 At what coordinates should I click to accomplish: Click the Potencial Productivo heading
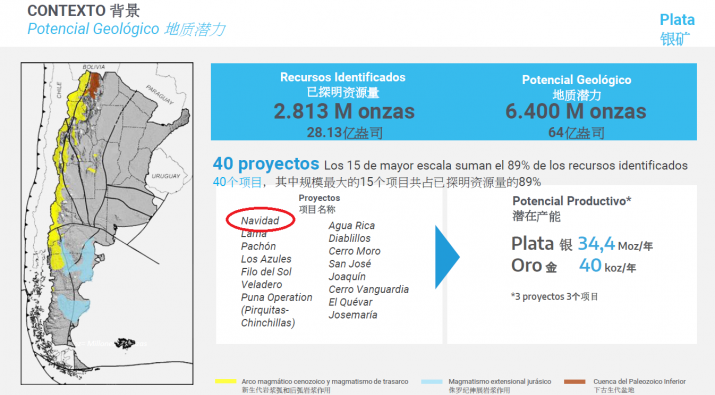(x=572, y=201)
